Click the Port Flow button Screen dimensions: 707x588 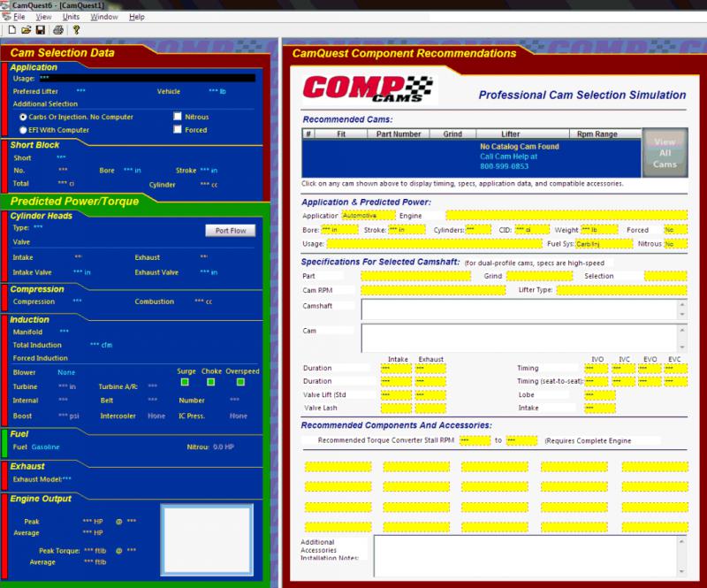tap(230, 231)
